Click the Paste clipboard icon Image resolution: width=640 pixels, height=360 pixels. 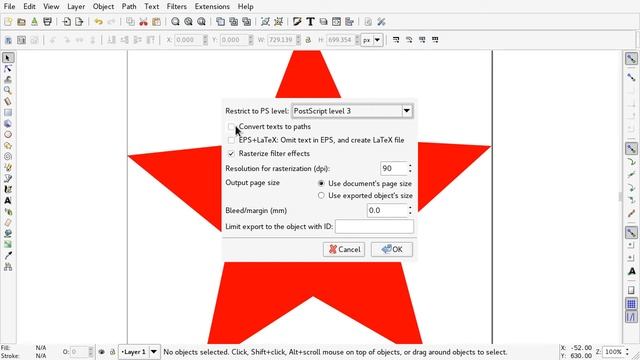tap(156, 22)
